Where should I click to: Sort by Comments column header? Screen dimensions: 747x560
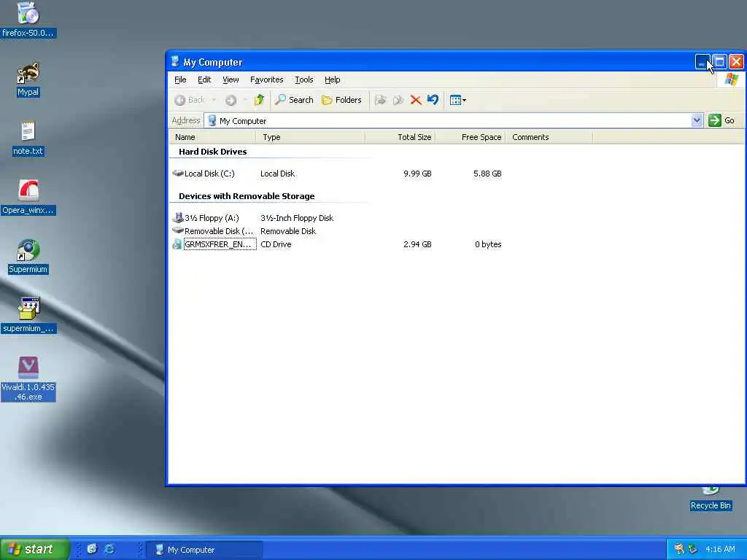549,137
